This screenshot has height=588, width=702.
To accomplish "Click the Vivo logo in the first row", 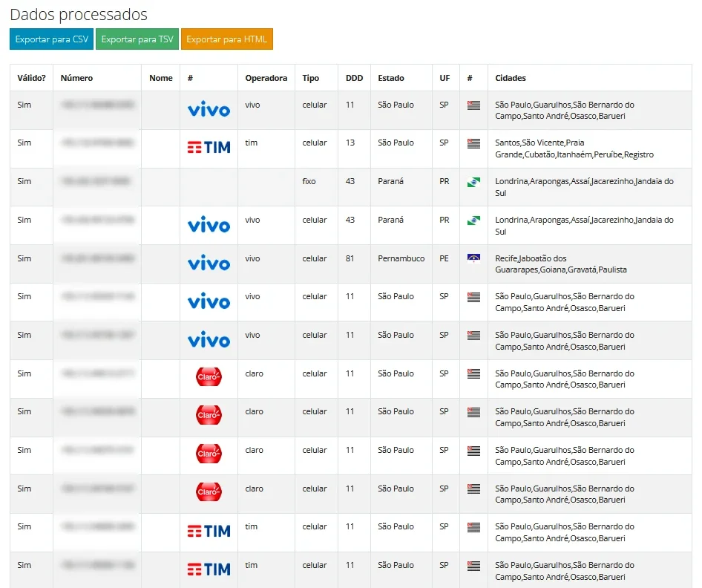I will pyautogui.click(x=209, y=110).
